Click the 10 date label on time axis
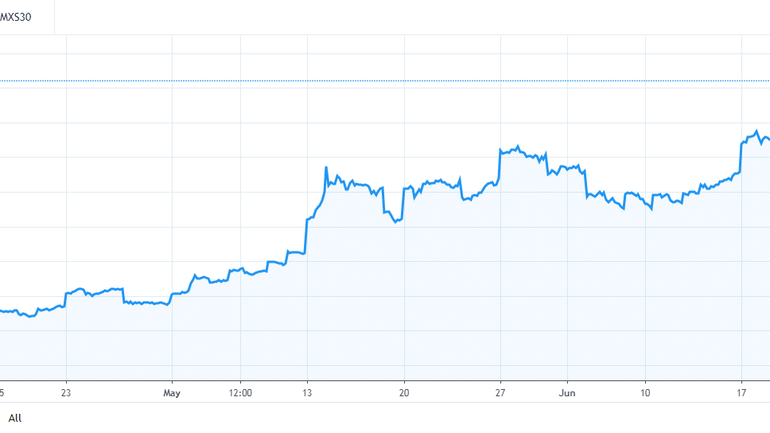Screen dimensions: 770x433 tap(646, 394)
